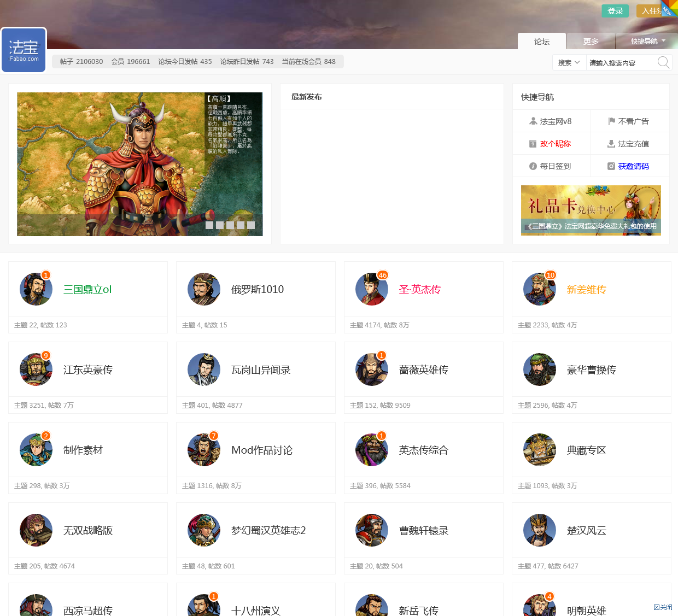Screen dimensions: 678x616
Task: Open the 法宝网v8 link
Action: (x=556, y=121)
